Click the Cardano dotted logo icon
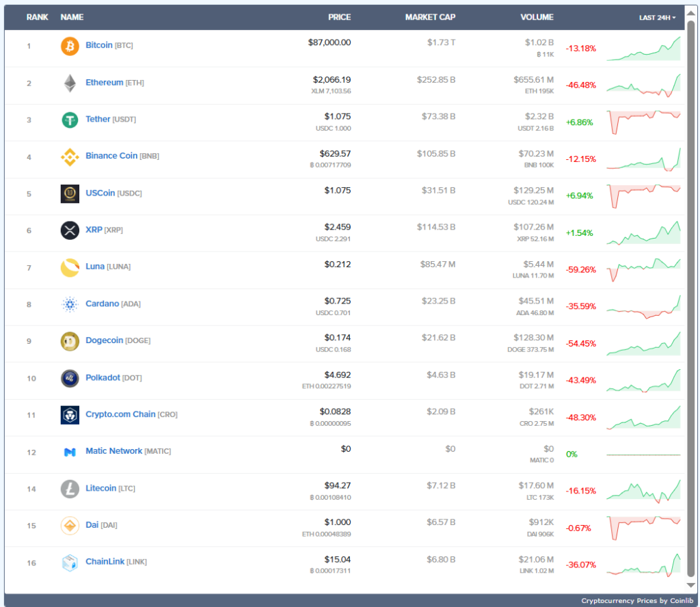Viewport: 700px width, 607px height. click(x=70, y=304)
